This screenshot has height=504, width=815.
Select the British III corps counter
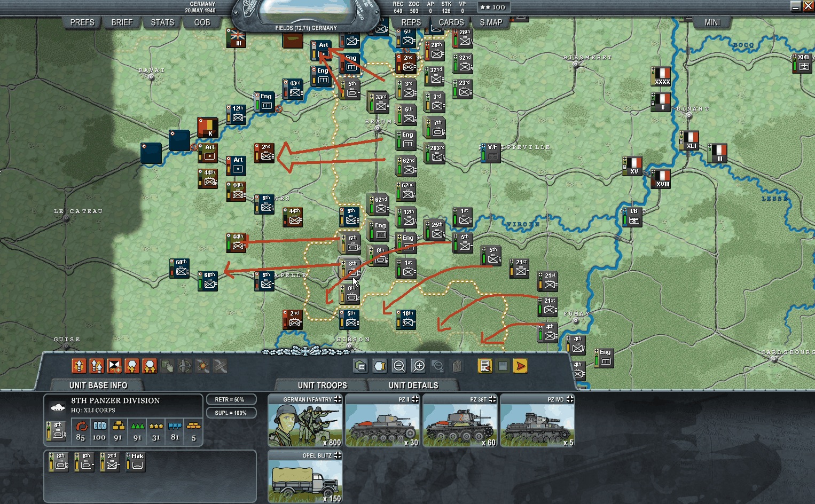point(236,38)
